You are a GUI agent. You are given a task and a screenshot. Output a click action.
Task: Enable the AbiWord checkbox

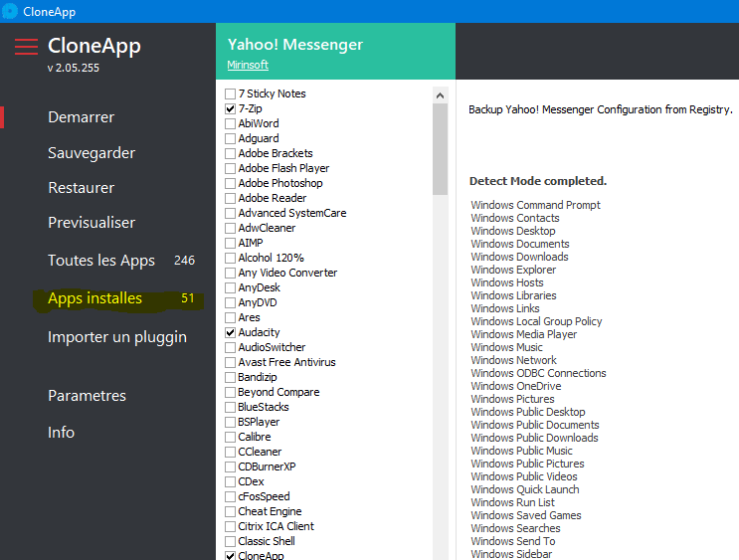pos(230,123)
